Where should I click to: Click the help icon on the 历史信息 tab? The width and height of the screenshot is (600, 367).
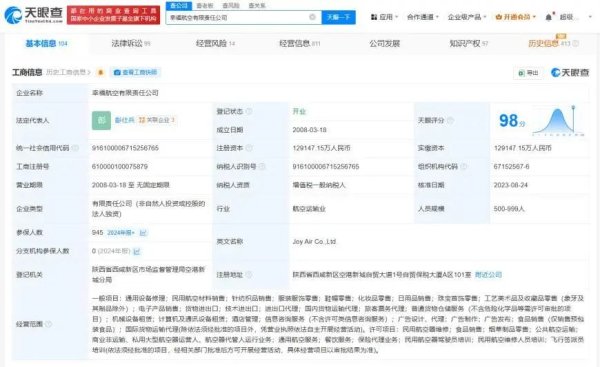coord(576,44)
